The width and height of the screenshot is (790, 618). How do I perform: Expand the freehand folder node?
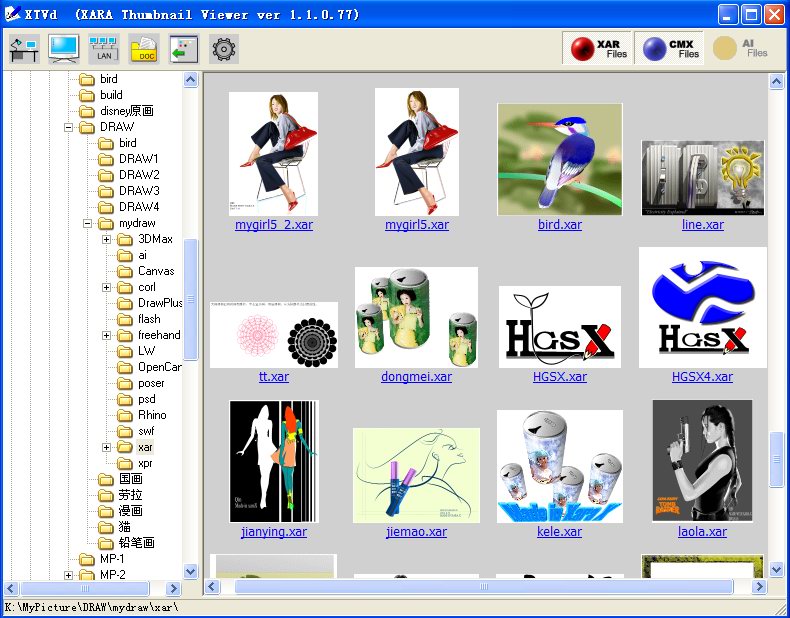click(106, 335)
